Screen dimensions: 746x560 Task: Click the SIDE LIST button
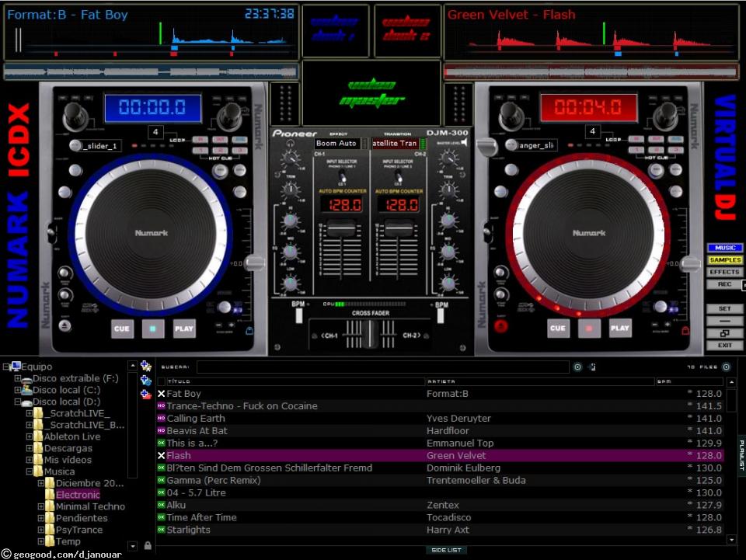[446, 550]
